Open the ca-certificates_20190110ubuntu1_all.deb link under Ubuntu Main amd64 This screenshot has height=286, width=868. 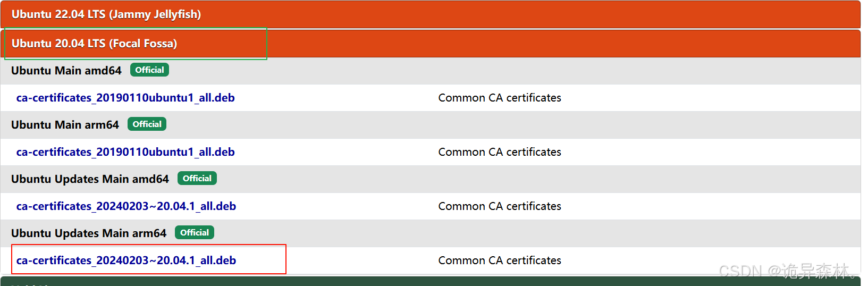(125, 98)
